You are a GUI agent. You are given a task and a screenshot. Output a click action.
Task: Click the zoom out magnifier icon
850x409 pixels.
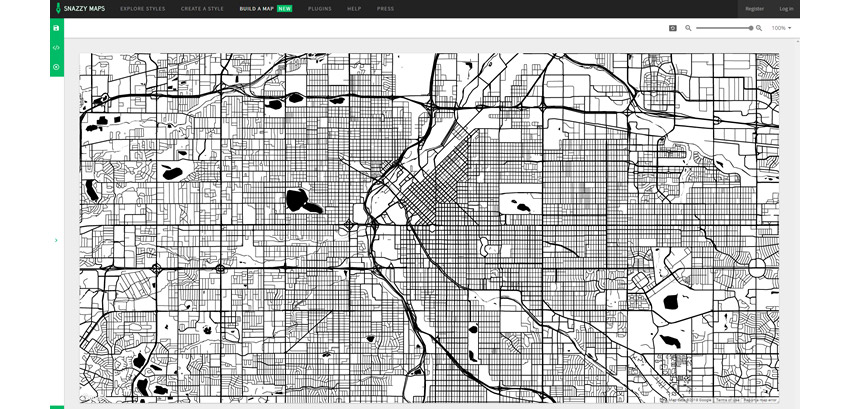[688, 28]
